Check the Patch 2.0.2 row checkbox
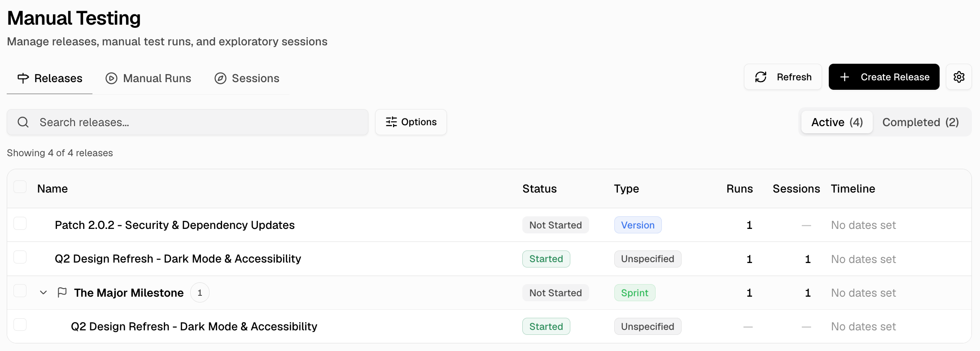 [20, 223]
